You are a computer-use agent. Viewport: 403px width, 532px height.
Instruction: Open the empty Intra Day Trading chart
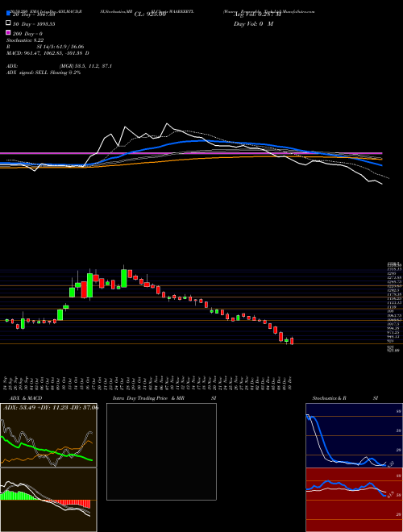(161, 451)
